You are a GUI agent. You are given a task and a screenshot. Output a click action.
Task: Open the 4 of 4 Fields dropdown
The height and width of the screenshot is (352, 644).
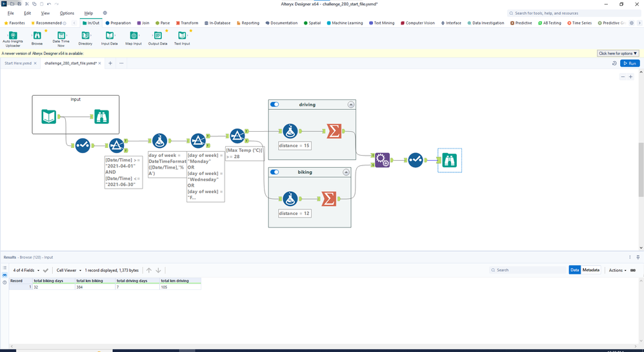coord(26,270)
